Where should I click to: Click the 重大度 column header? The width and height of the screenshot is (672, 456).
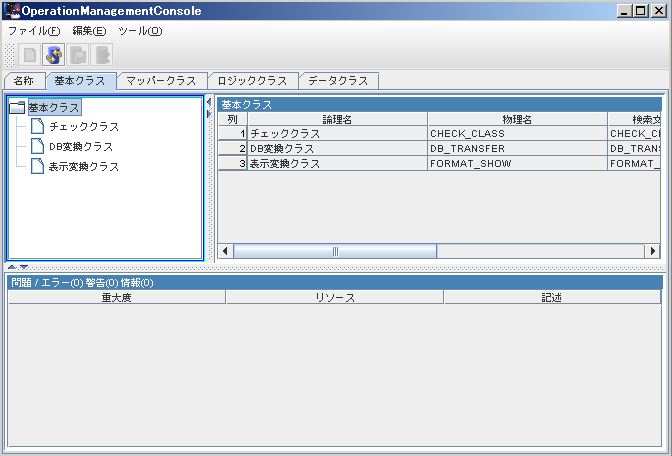click(117, 297)
